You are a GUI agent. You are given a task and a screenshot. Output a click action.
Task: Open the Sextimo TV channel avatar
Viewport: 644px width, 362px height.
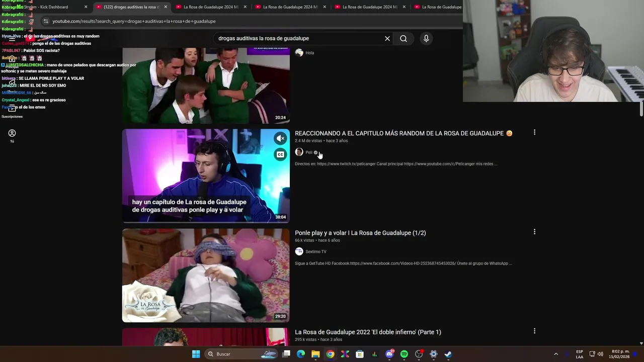pos(299,251)
